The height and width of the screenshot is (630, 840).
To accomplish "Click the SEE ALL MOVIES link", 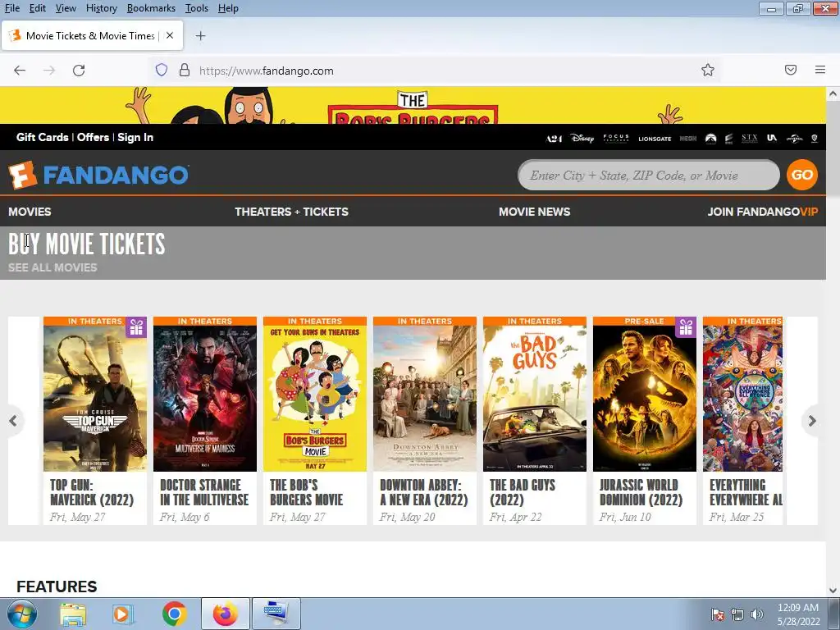I will (52, 267).
